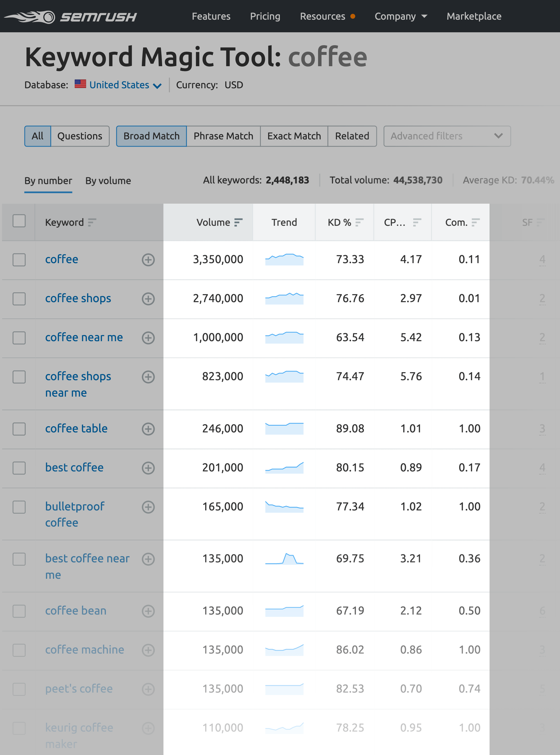This screenshot has width=560, height=755.
Task: Add 'coffee shops' row via plus icon
Action: 148,299
